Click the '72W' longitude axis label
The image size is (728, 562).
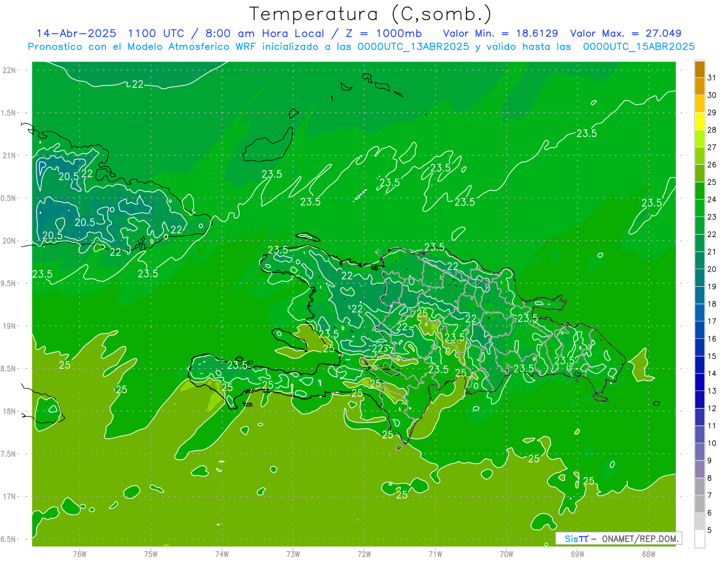coord(364,554)
